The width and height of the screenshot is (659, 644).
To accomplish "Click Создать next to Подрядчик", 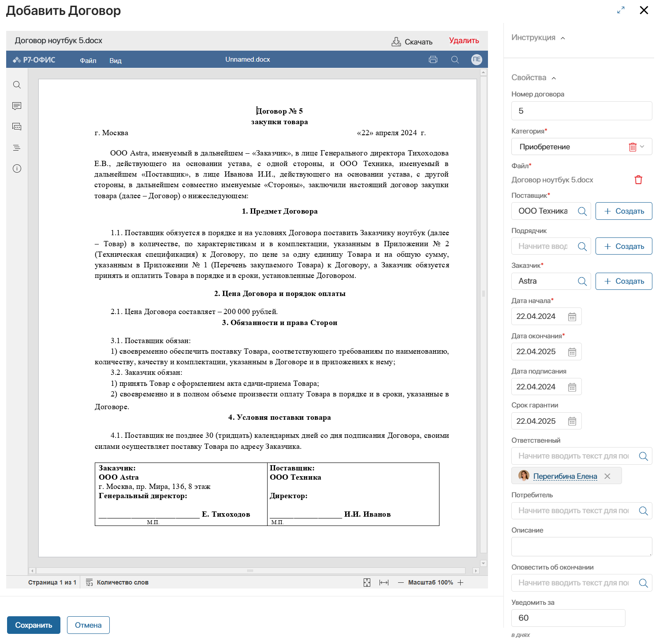I will pos(624,246).
